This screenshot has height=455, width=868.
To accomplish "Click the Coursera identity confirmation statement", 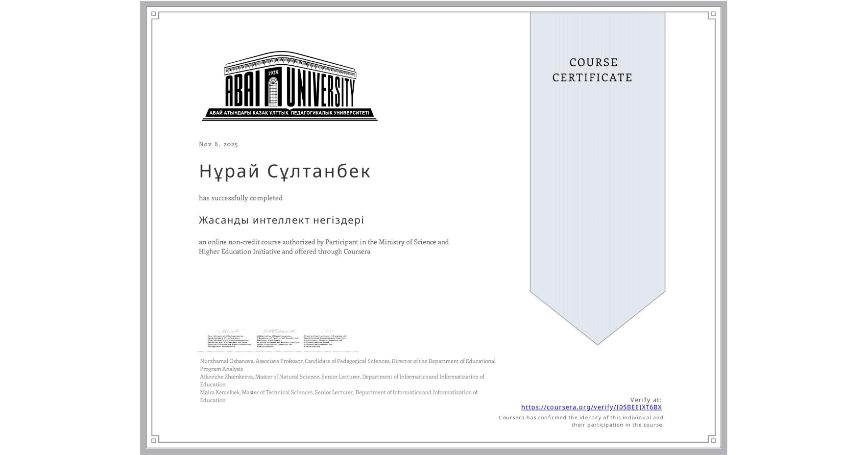I will click(x=581, y=421).
